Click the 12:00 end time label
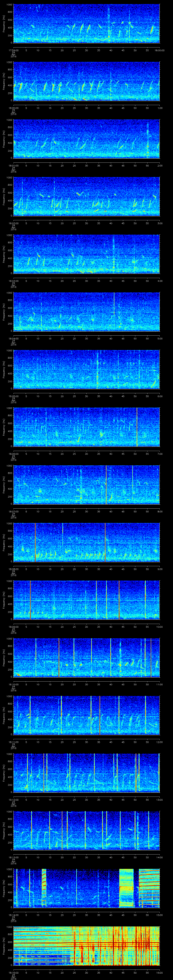Viewport: 173px width, 980px height. 159,742
